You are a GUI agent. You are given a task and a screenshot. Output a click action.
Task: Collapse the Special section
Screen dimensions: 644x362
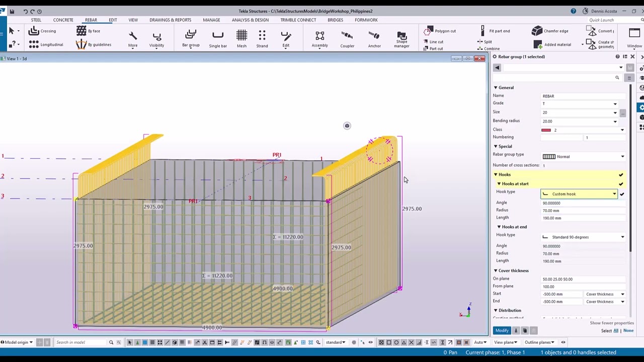point(496,147)
